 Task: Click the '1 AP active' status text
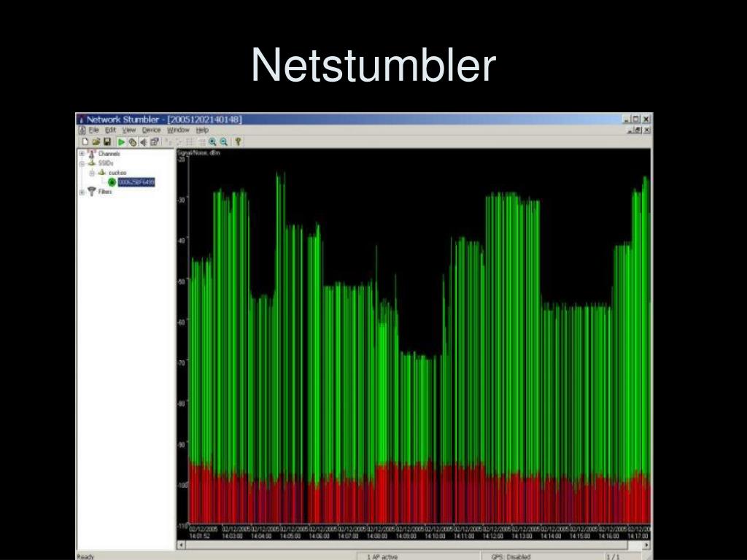coord(382,556)
